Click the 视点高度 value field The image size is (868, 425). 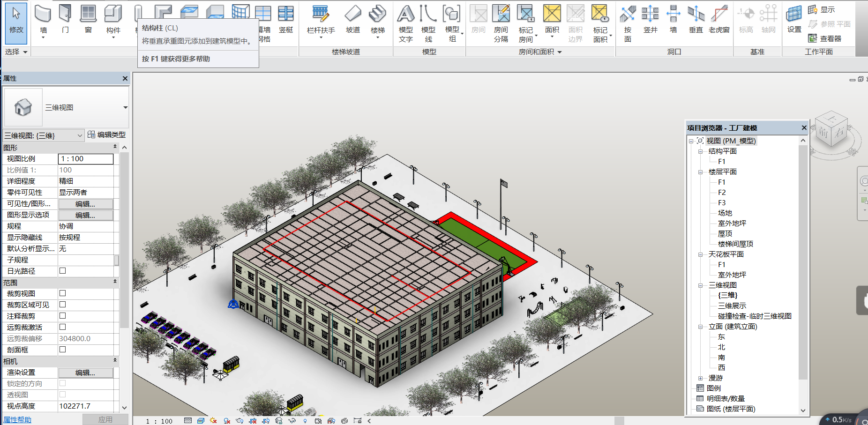(x=86, y=406)
